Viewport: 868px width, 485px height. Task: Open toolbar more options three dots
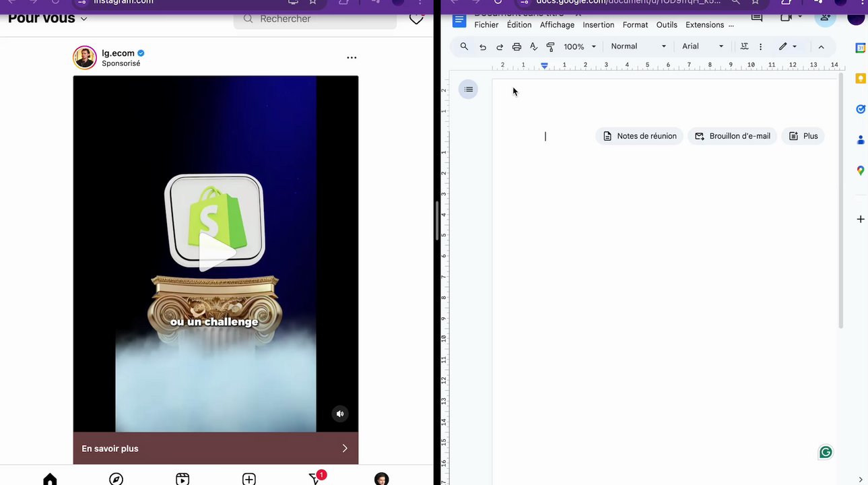(760, 46)
